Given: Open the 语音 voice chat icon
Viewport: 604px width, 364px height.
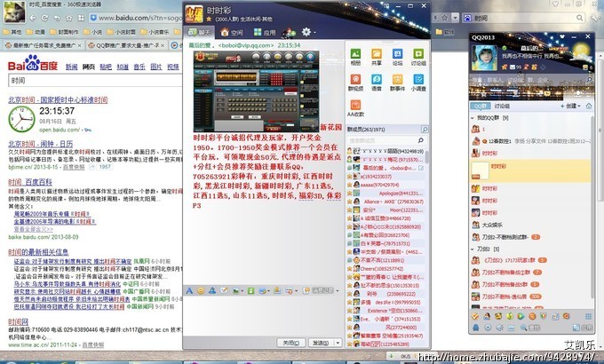Looking at the screenshot, I should (x=377, y=82).
